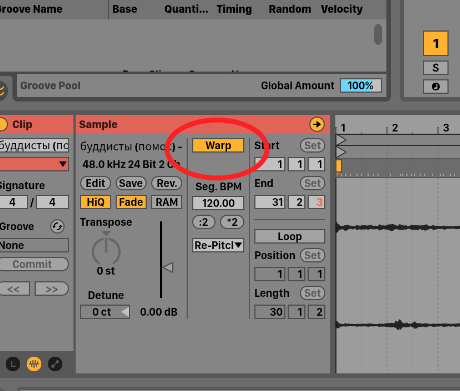Viewport: 460px width, 391px height.
Task: Click the Velocity column header
Action: point(342,9)
